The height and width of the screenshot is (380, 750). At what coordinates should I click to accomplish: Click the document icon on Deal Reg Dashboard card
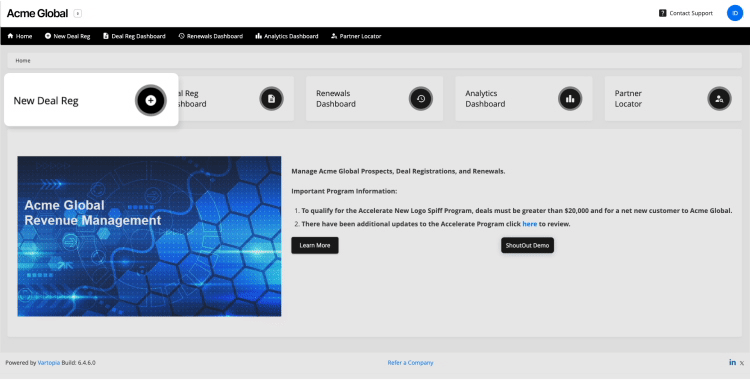click(272, 99)
